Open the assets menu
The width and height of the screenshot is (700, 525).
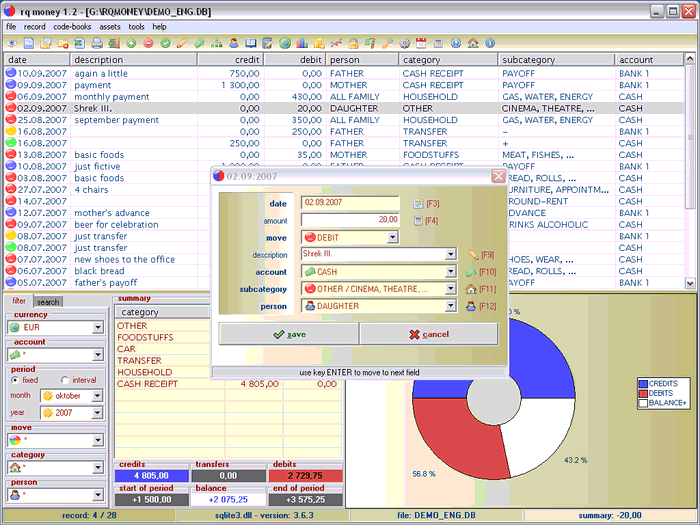tap(110, 27)
